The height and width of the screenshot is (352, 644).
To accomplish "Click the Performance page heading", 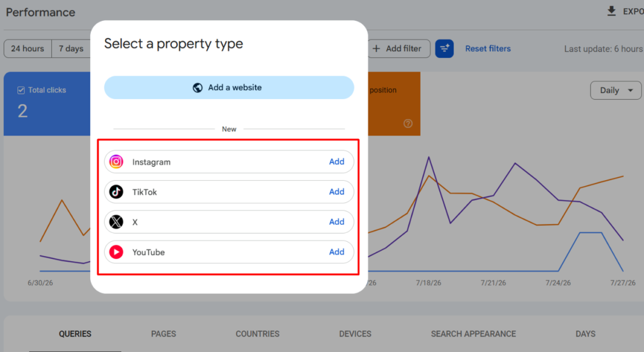I will (x=40, y=12).
